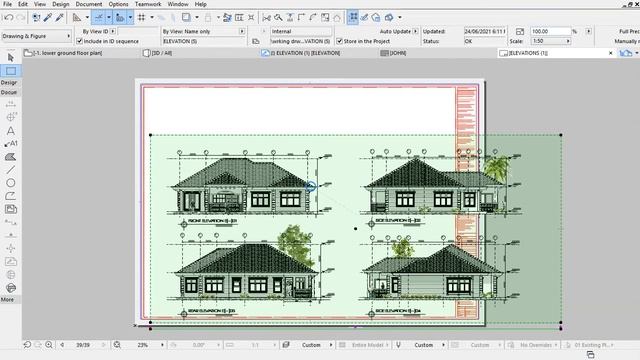
Task: Toggle the Snap Guides button in the toolbar
Action: 120,18
